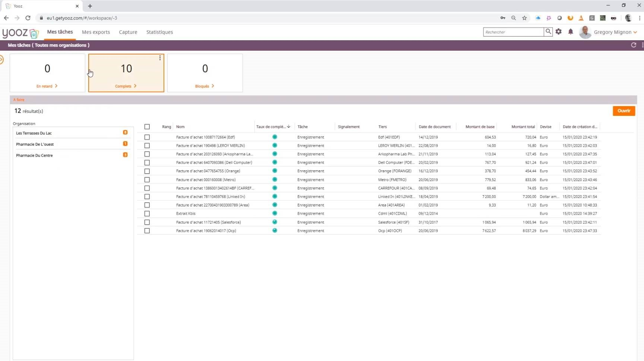This screenshot has height=361, width=644.
Task: Check the Orange invoice row
Action: point(147,171)
